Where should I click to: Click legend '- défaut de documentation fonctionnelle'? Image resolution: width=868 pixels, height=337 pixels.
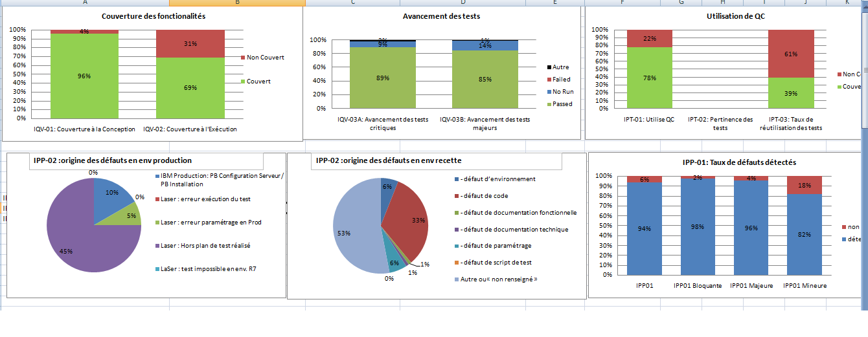click(516, 213)
